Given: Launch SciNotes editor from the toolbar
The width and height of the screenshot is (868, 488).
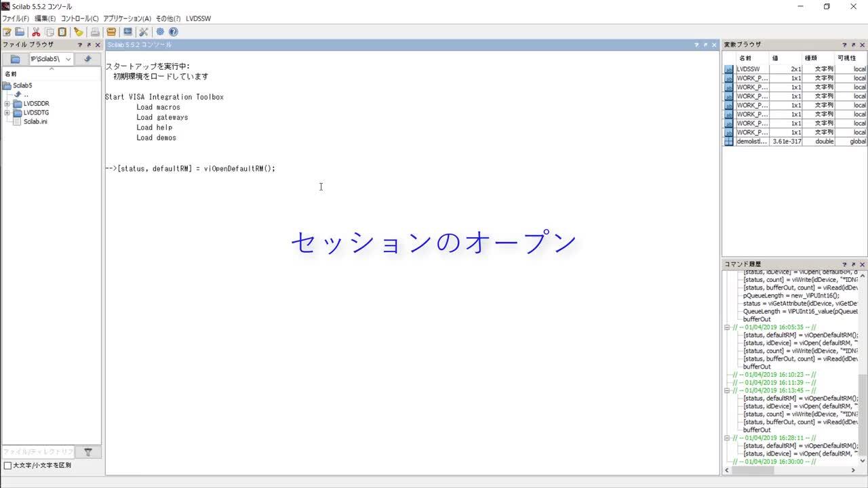Looking at the screenshot, I should (7, 32).
